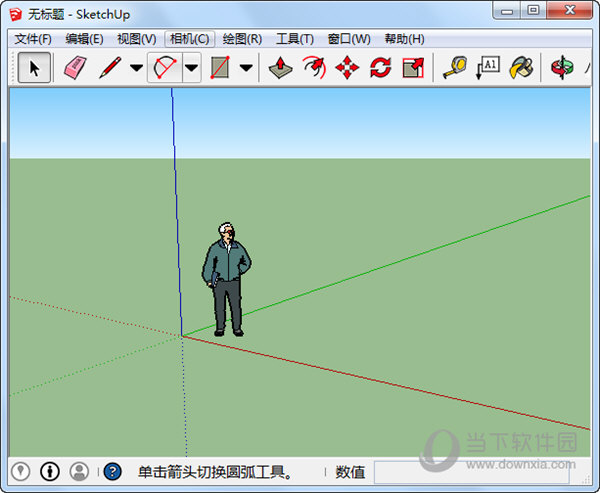Screen dimensions: 600x493
Task: Pick the Move tool with red arrows
Action: point(347,68)
